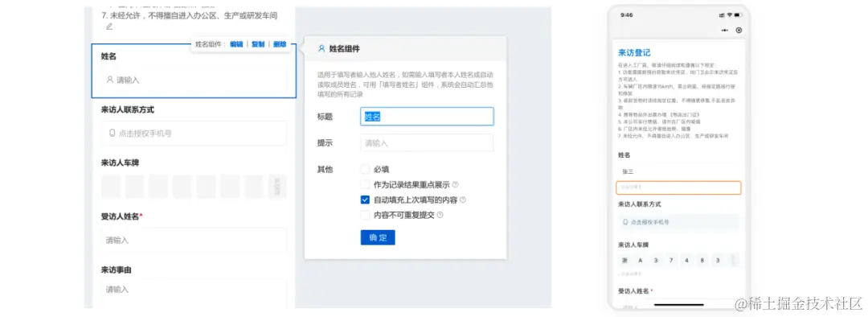Open the three-dot menu in phone preview

725,31
